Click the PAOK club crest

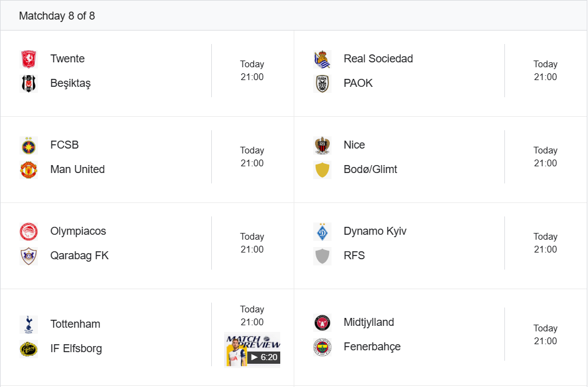coord(322,84)
